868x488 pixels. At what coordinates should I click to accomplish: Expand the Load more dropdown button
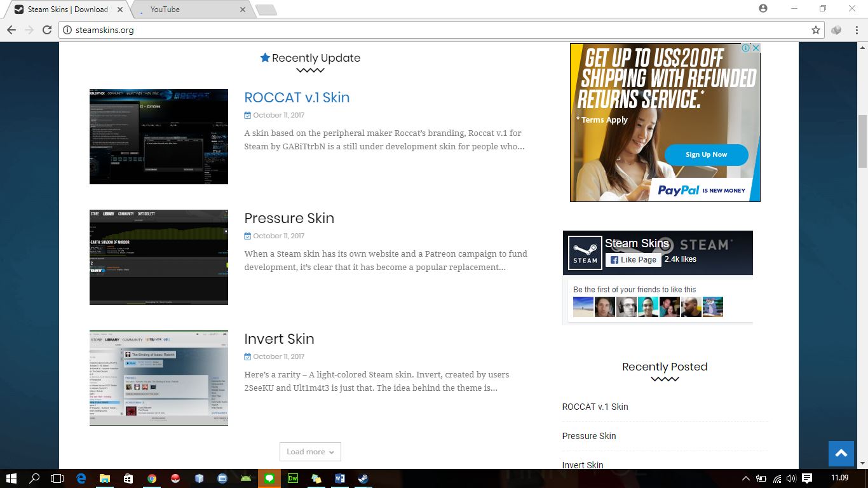pos(310,452)
